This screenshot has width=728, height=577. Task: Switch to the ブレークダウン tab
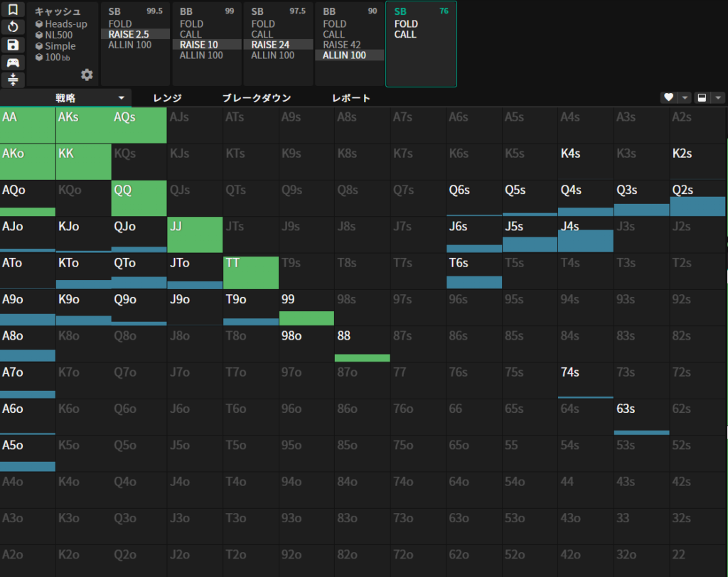256,98
